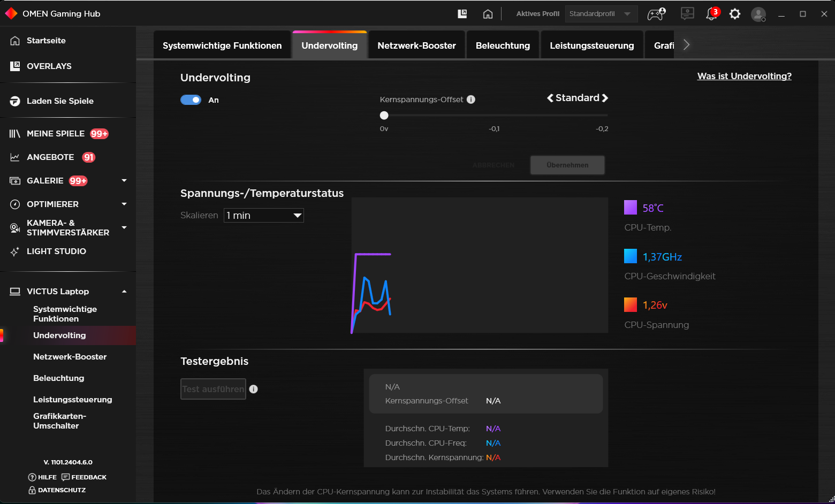The height and width of the screenshot is (504, 835).
Task: Click the voltage/temperature graph area
Action: click(480, 265)
